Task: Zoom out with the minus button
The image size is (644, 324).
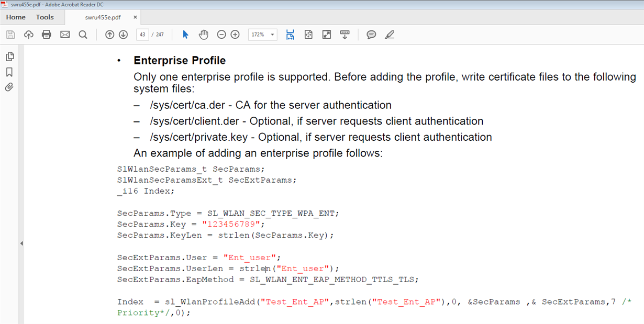Action: (x=221, y=35)
